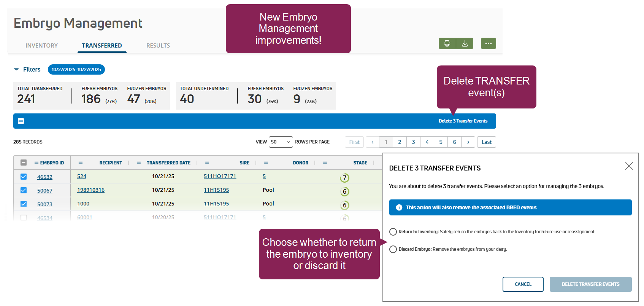Screen dimensions: 644x306
Task: Click the download icon button
Action: pos(465,43)
